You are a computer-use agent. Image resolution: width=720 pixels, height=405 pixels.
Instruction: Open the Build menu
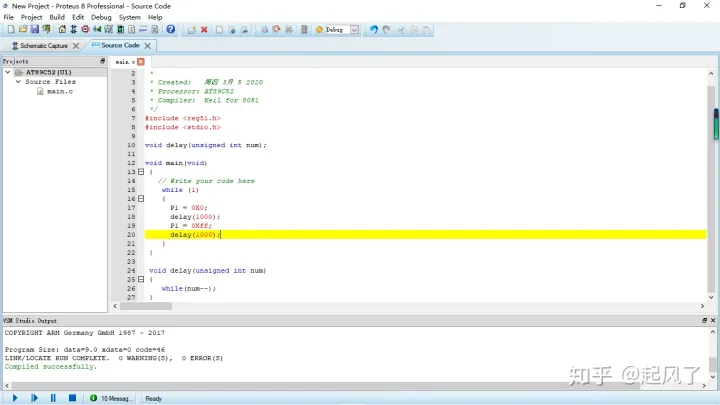tap(57, 17)
